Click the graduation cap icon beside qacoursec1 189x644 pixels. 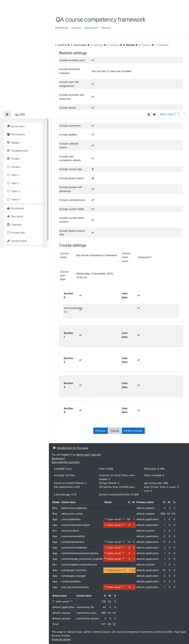tap(9, 126)
